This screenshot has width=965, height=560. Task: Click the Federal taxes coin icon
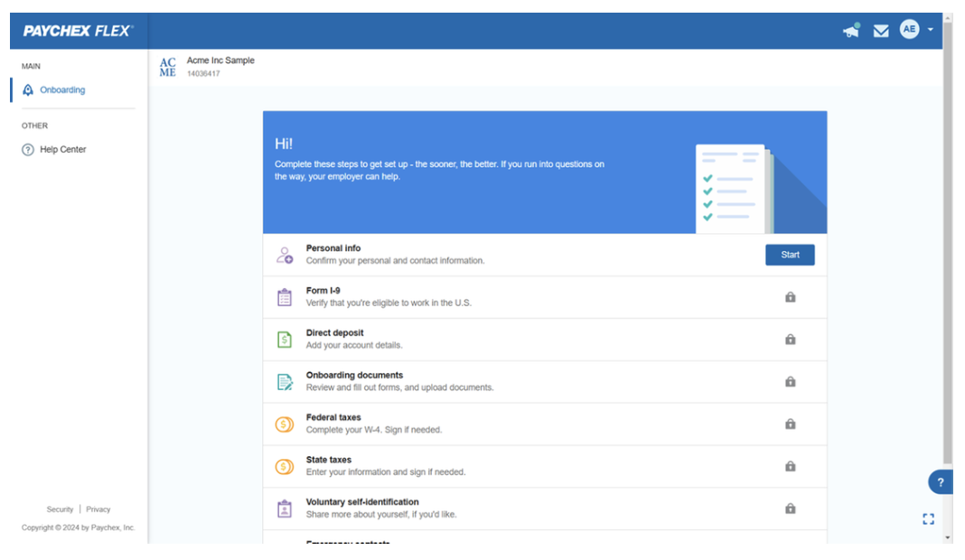click(x=284, y=424)
